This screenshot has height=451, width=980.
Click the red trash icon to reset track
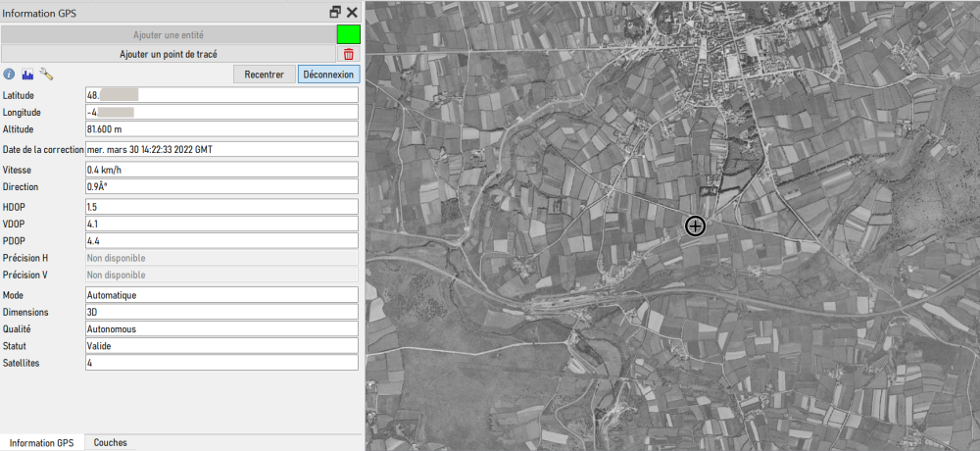coord(349,54)
